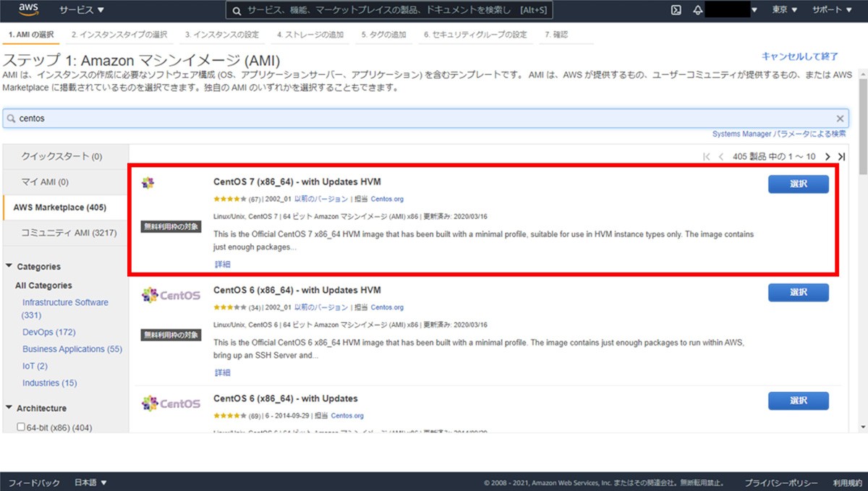The image size is (868, 491).
Task: Open the サポート support dropdown
Action: coord(832,10)
